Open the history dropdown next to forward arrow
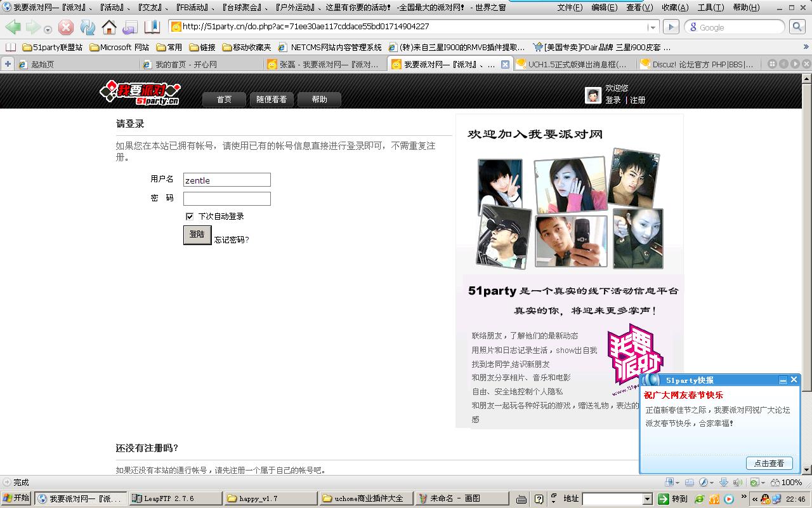This screenshot has height=508, width=812. 48,29
